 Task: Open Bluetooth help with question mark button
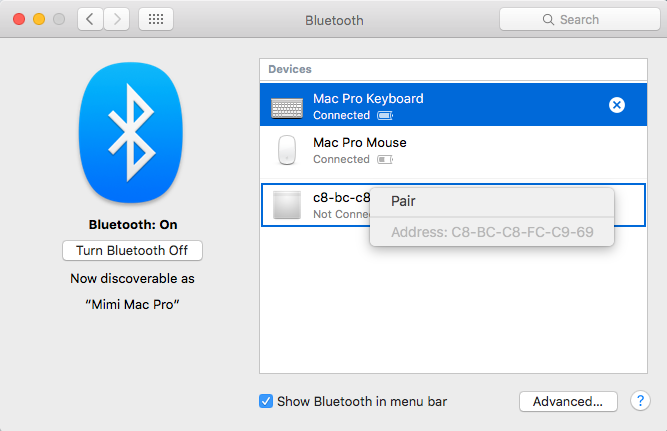(x=640, y=401)
